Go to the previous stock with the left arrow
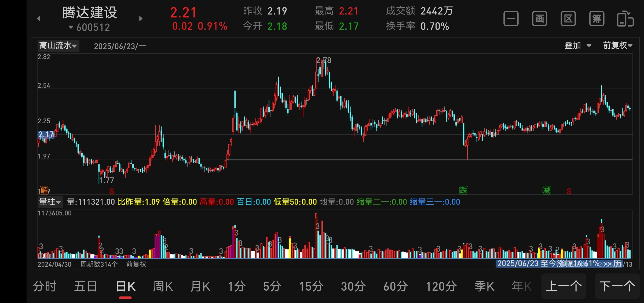This screenshot has height=303, width=644. click(x=39, y=19)
